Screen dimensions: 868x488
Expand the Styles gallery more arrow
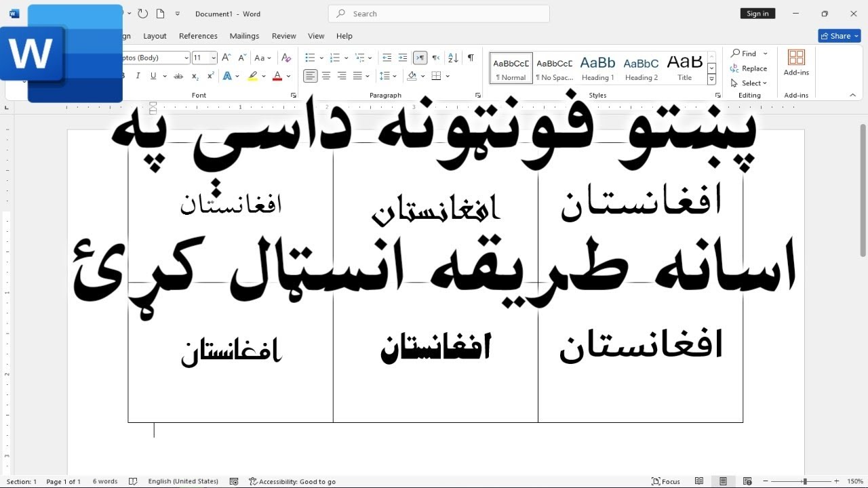coord(711,79)
